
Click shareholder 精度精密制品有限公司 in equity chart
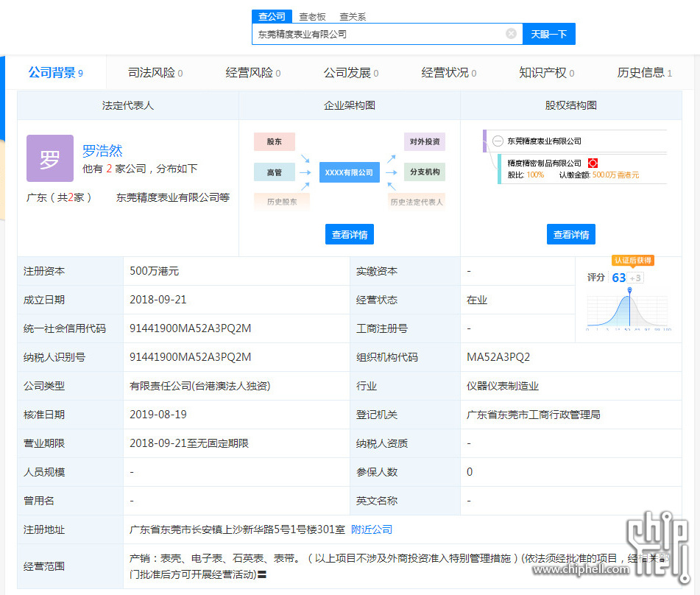[x=544, y=163]
